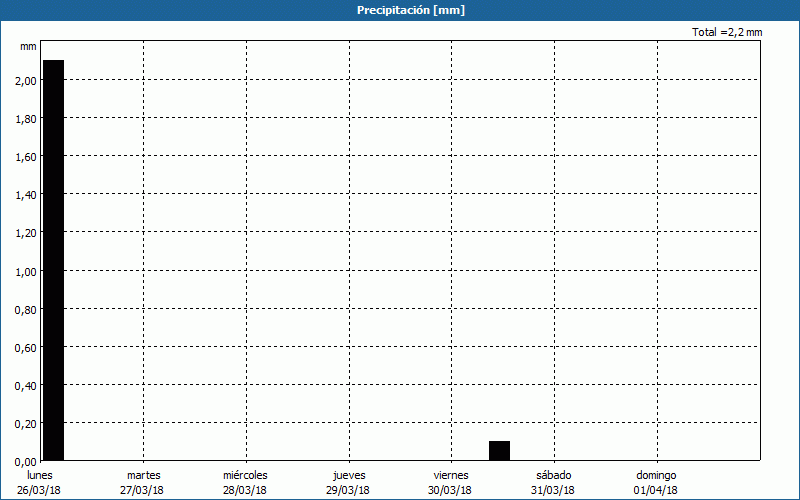The width and height of the screenshot is (800, 500).
Task: Click the 0,00 y-axis value
Action: (x=26, y=461)
